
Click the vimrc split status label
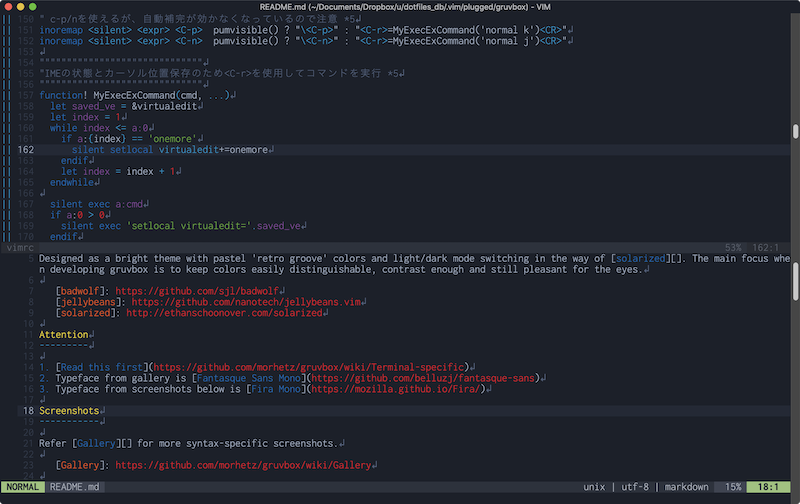pyautogui.click(x=20, y=248)
